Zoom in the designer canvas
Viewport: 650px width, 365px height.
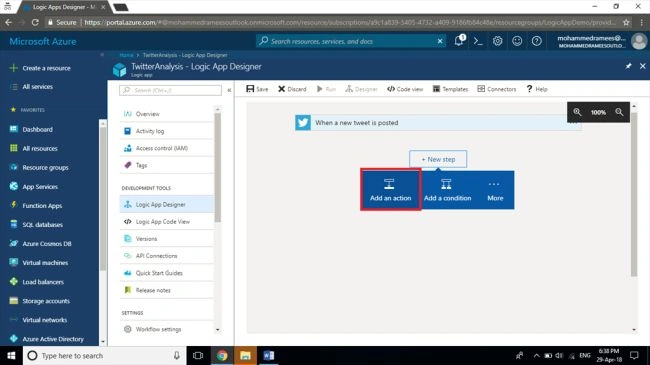[x=577, y=112]
